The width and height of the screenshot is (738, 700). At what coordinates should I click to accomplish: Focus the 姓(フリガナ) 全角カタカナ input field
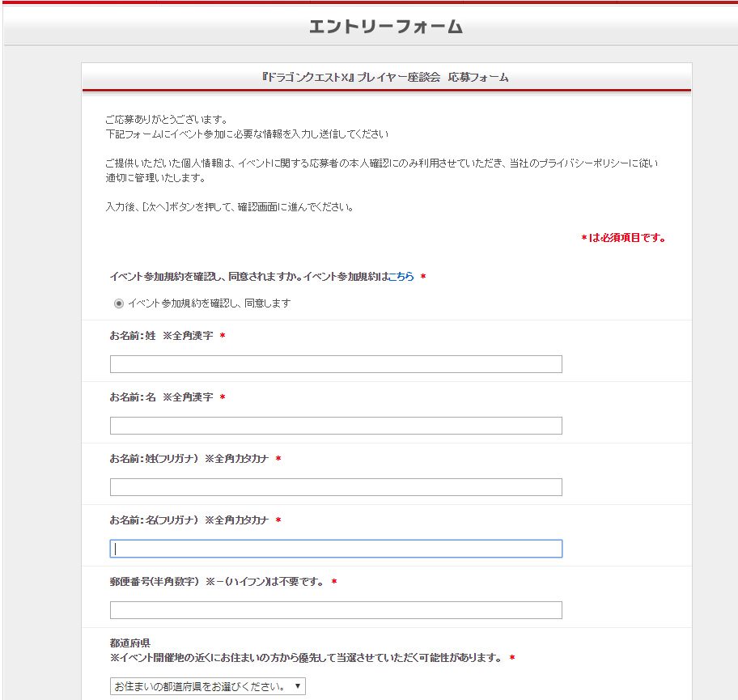click(336, 487)
